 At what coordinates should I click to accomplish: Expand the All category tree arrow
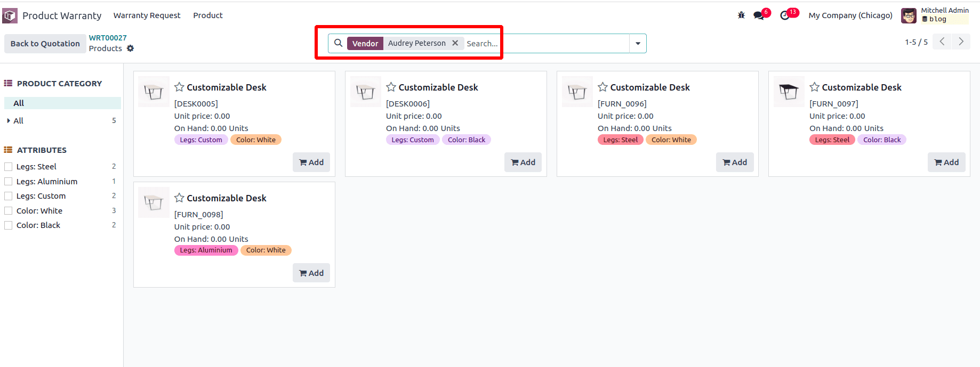(9, 120)
